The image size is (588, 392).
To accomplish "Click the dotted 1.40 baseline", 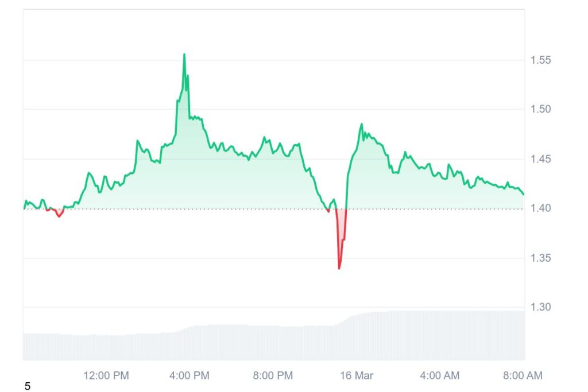I will click(431, 209).
